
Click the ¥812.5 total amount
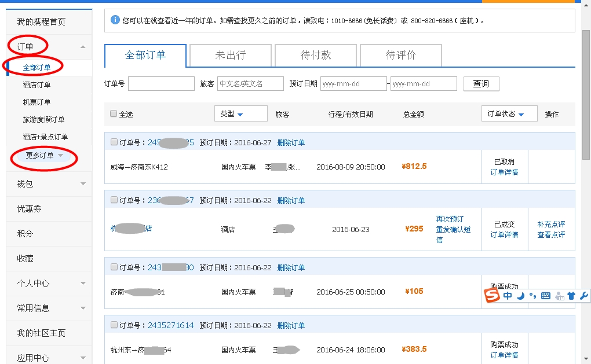414,167
